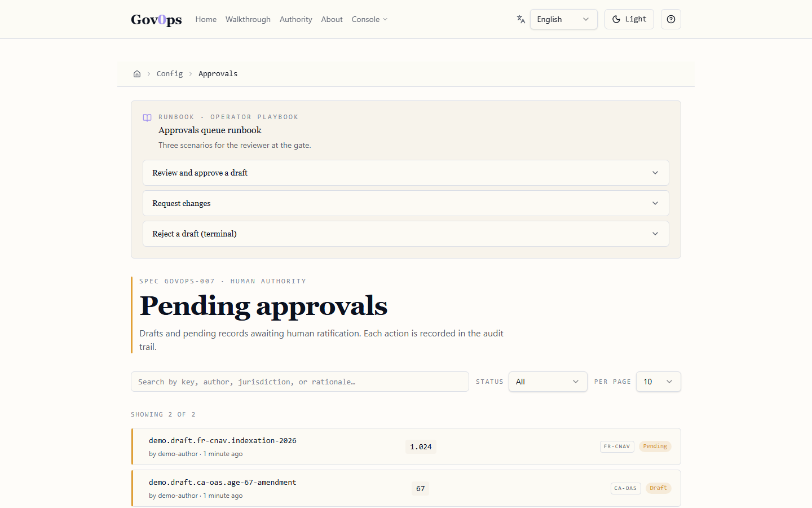Viewport: 812px width, 508px height.
Task: Open the Per page dropdown
Action: [659, 382]
